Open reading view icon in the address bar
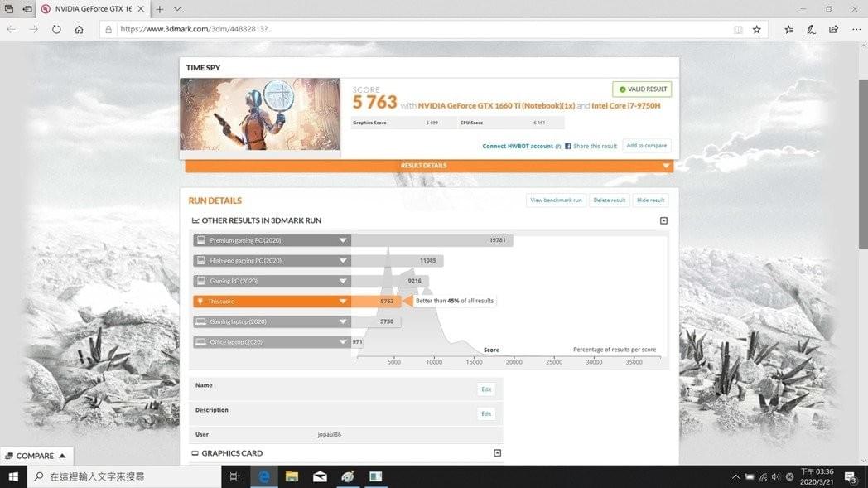The height and width of the screenshot is (488, 868). pyautogui.click(x=738, y=29)
